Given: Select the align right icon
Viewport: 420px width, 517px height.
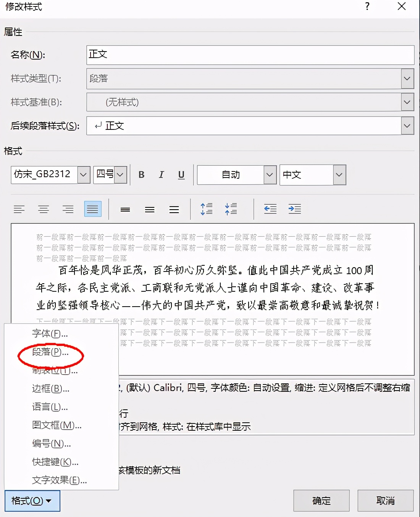Looking at the screenshot, I should click(x=68, y=208).
